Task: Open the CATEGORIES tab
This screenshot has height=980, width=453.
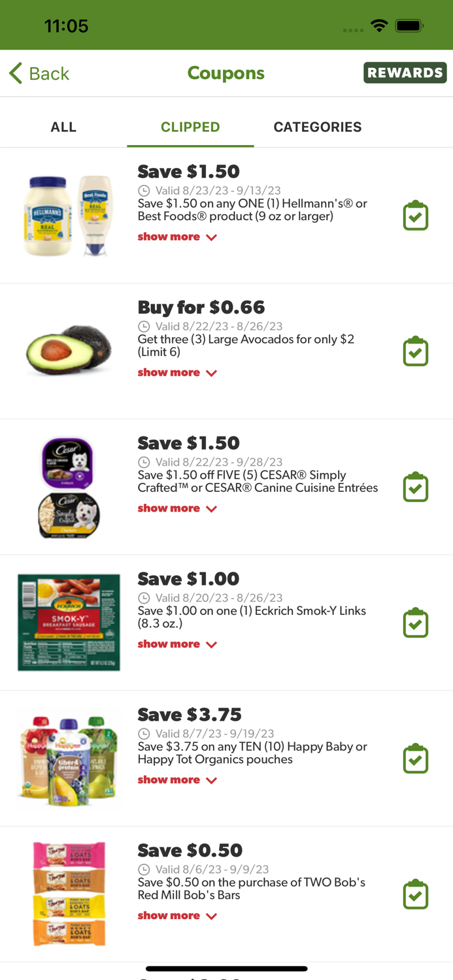Action: tap(318, 127)
